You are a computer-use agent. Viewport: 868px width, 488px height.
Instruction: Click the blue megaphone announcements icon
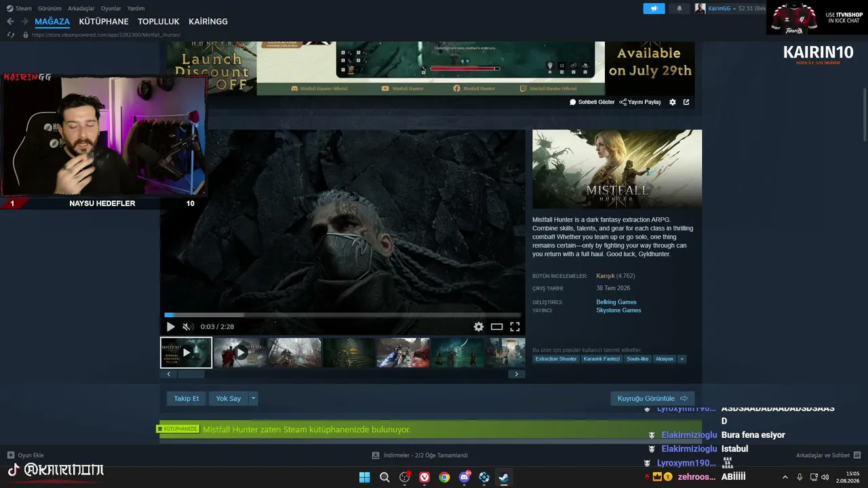click(x=654, y=9)
